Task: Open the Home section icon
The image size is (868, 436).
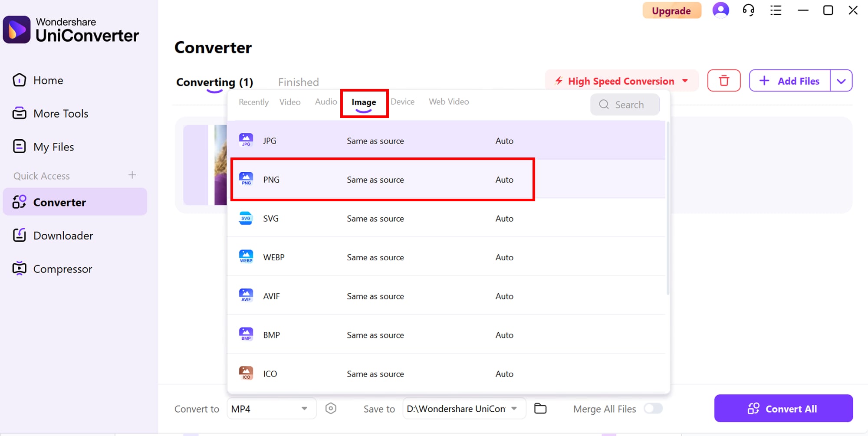Action: tap(20, 80)
